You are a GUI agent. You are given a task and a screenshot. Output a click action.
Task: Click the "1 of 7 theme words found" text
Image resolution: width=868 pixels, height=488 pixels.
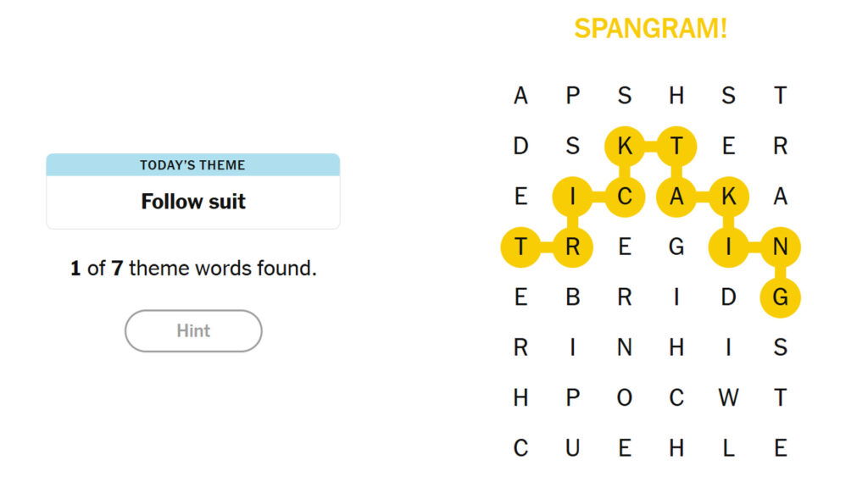point(193,269)
